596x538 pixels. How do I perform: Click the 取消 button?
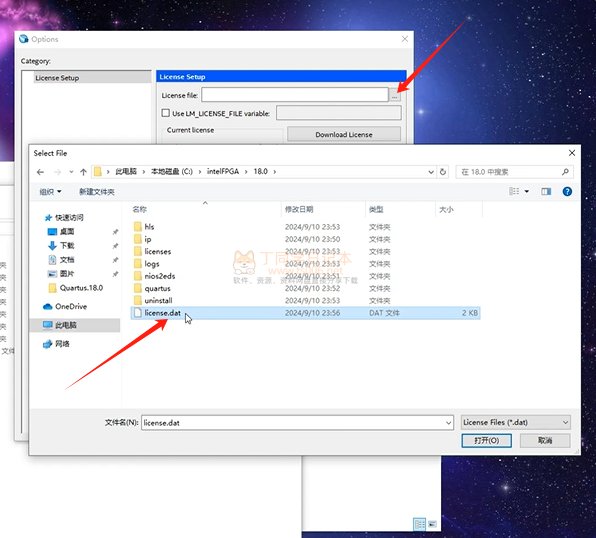coord(545,441)
